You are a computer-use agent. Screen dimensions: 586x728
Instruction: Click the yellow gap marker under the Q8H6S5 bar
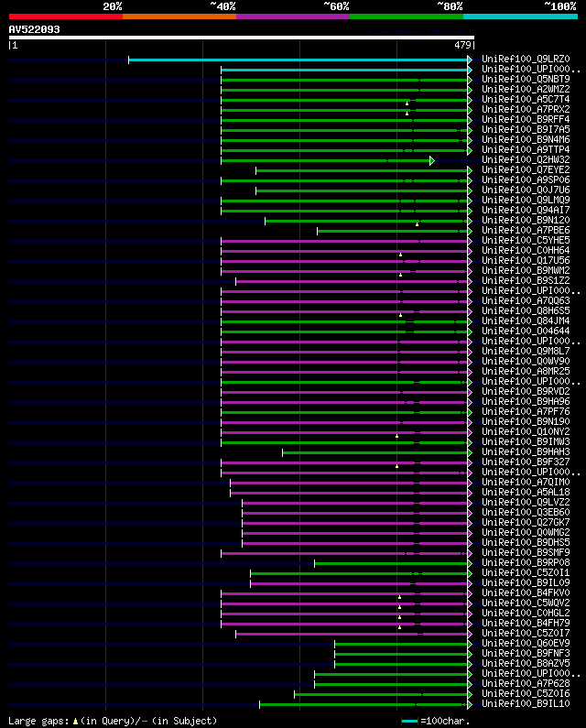tap(400, 315)
